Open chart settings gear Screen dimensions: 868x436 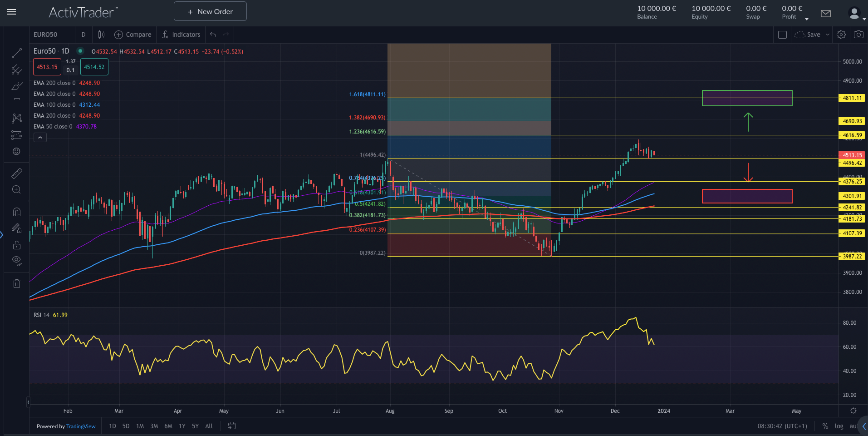(x=841, y=35)
